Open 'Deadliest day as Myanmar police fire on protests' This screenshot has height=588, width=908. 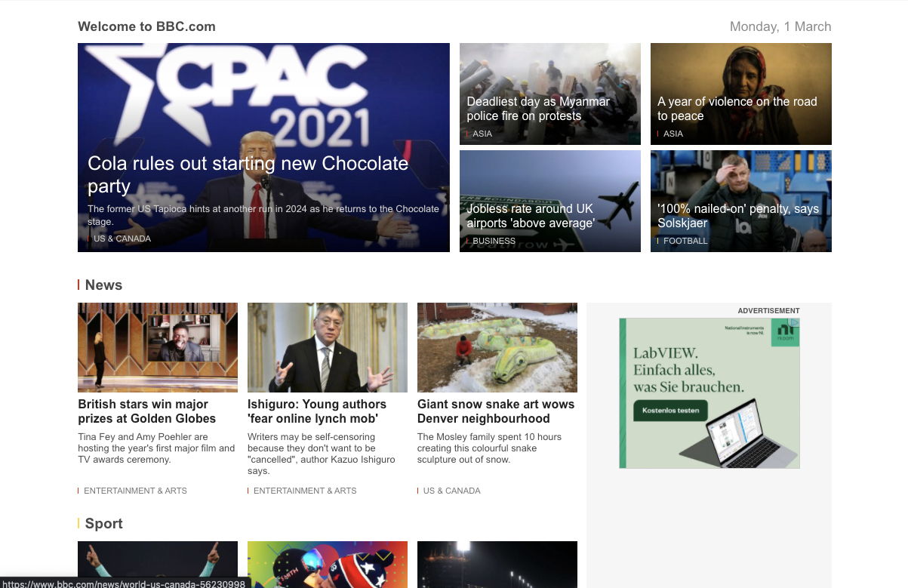(538, 109)
